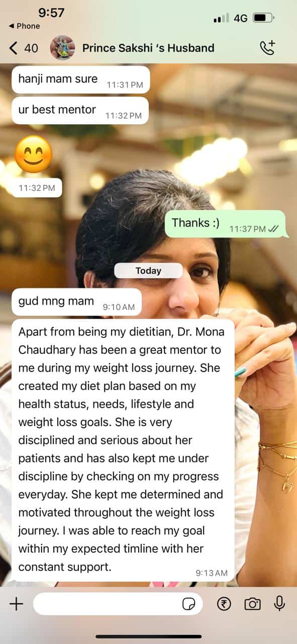Open the contact profile picture

(62, 48)
